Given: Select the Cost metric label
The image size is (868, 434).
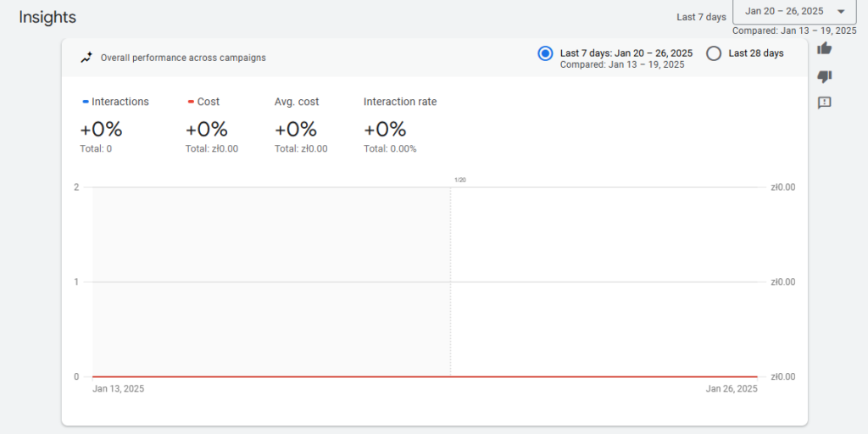Looking at the screenshot, I should 209,102.
